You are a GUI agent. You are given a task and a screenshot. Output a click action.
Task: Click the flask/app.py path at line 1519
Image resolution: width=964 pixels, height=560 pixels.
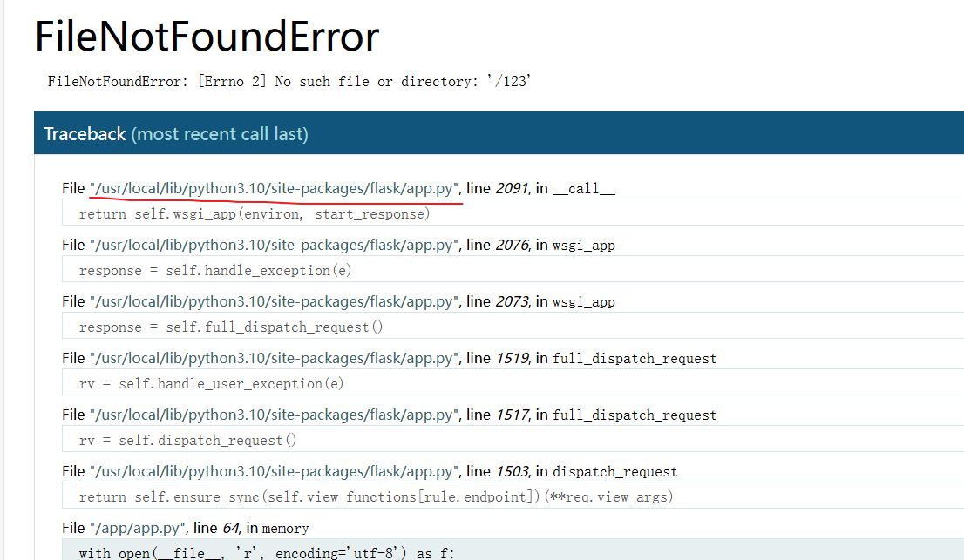(275, 359)
